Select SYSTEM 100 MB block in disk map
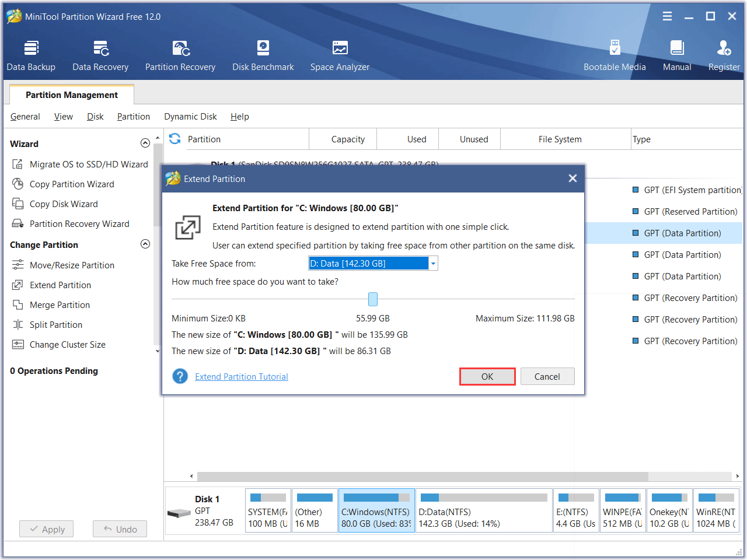The image size is (747, 560). (268, 511)
